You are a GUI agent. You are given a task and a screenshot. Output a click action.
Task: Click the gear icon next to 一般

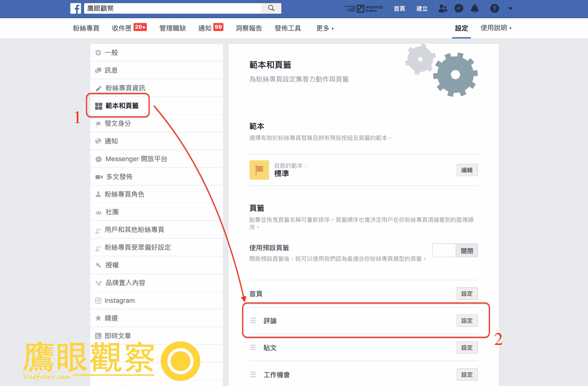click(x=98, y=53)
